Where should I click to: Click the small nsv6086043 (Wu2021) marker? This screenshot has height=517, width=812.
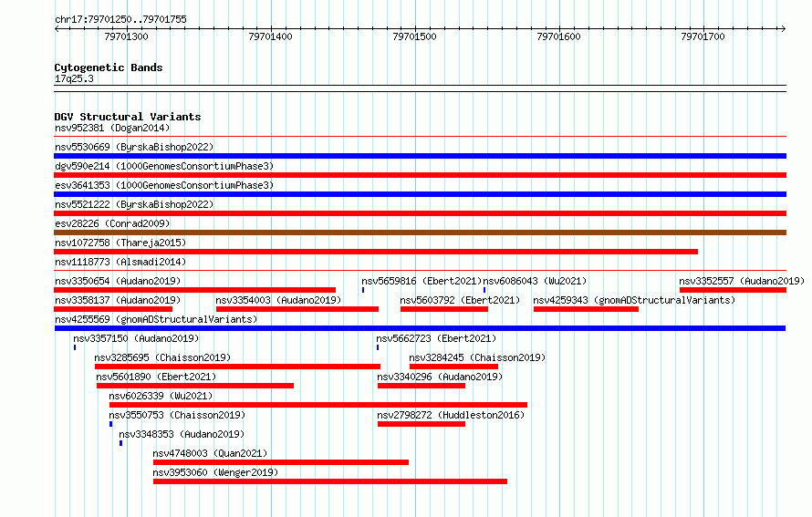[x=484, y=290]
